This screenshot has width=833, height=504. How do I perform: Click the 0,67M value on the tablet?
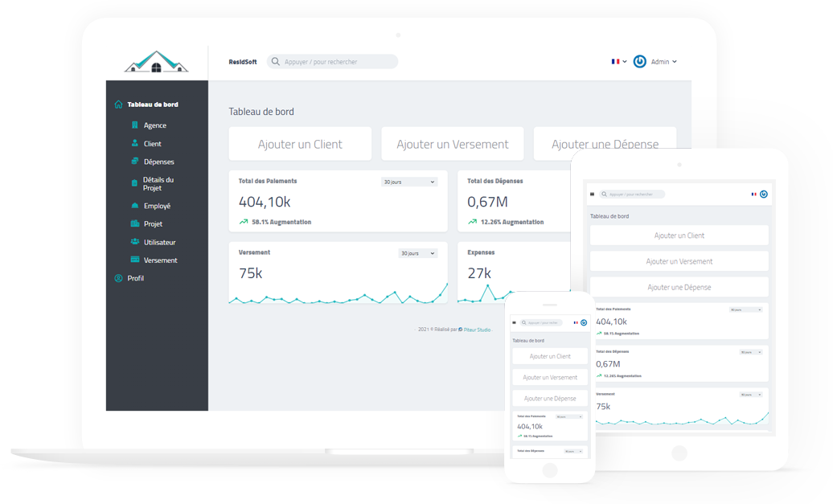coord(608,364)
